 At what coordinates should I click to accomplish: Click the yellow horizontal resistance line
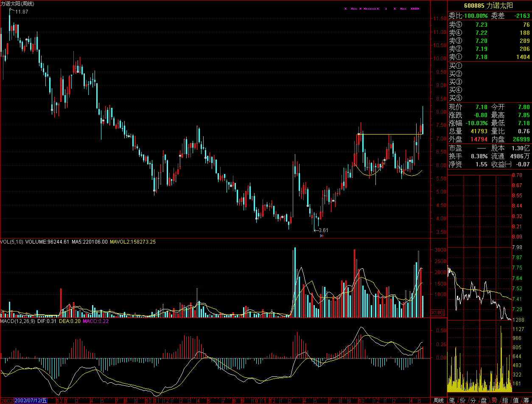click(390, 134)
